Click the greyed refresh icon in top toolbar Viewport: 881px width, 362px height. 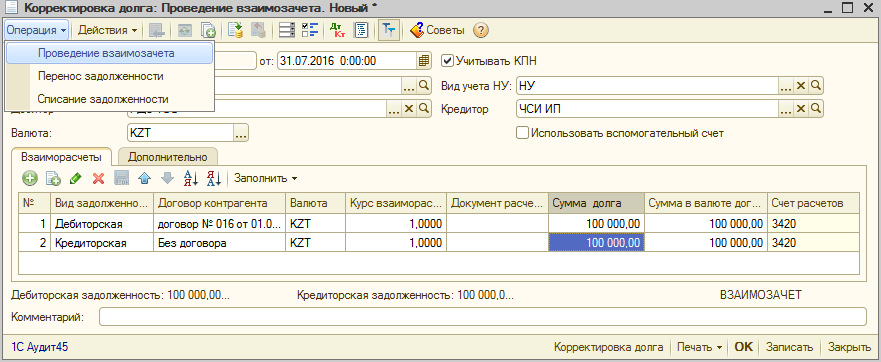coord(185,30)
